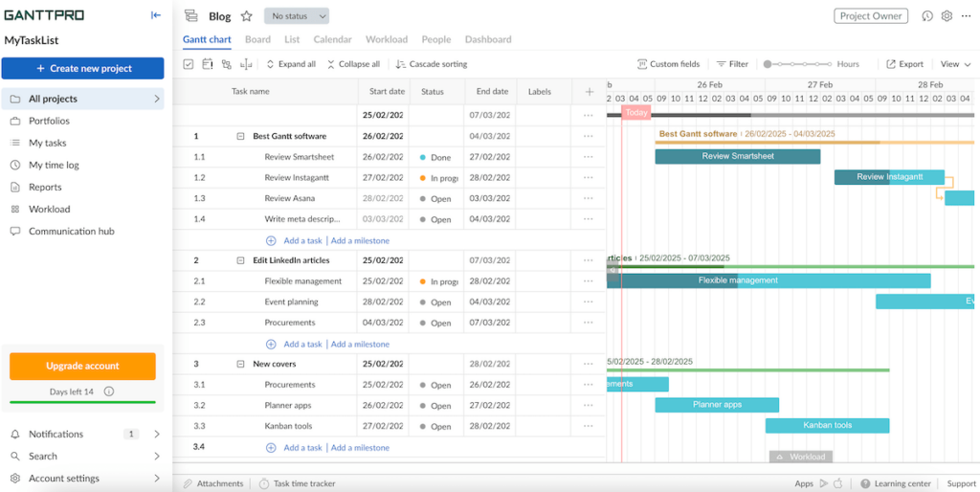
Task: Expand All projects chevron in sidebar
Action: coord(156,99)
